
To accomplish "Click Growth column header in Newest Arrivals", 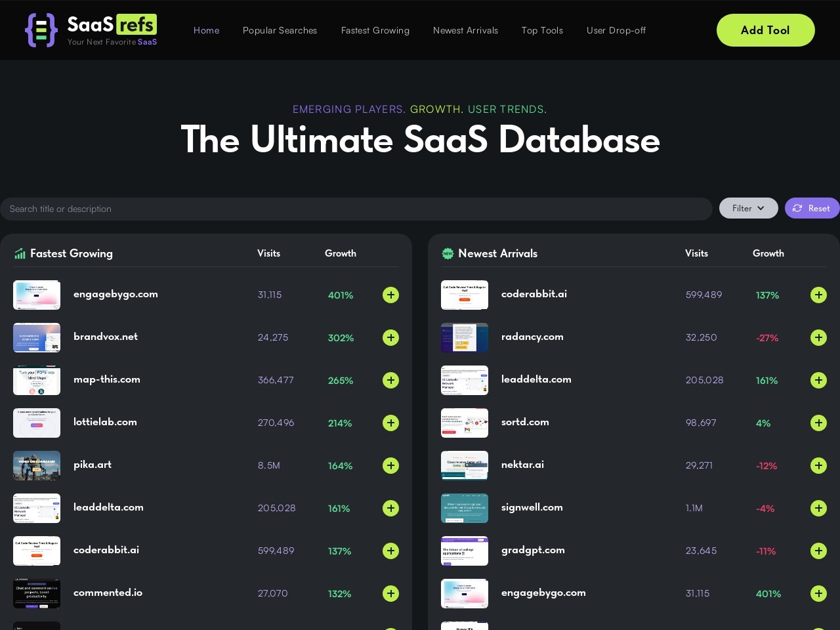I will point(768,253).
